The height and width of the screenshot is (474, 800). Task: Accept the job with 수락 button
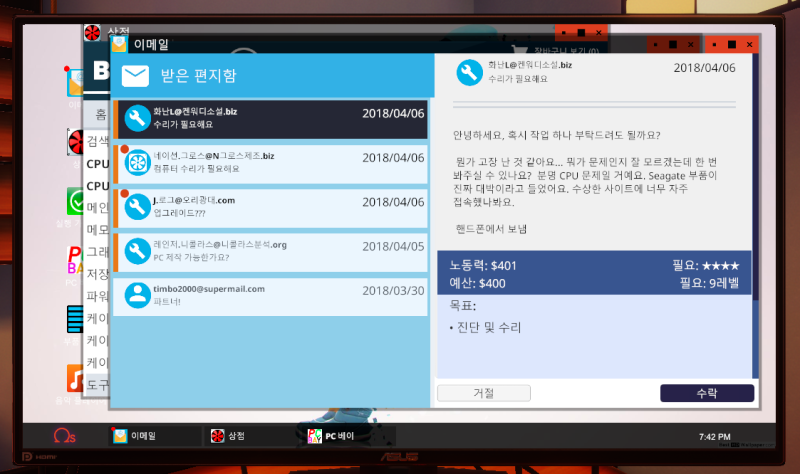(x=707, y=393)
